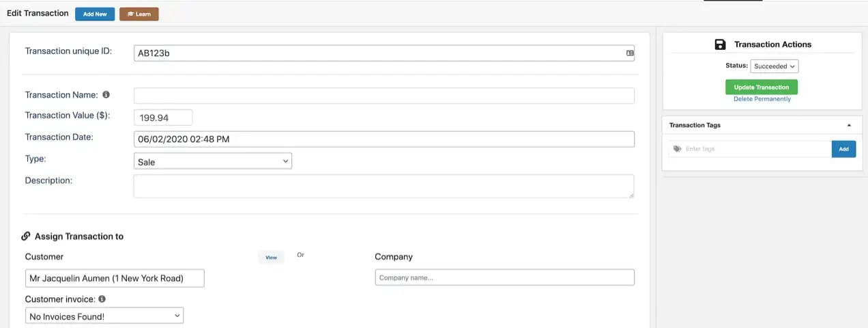Collapse the Transaction Tags panel

[849, 125]
